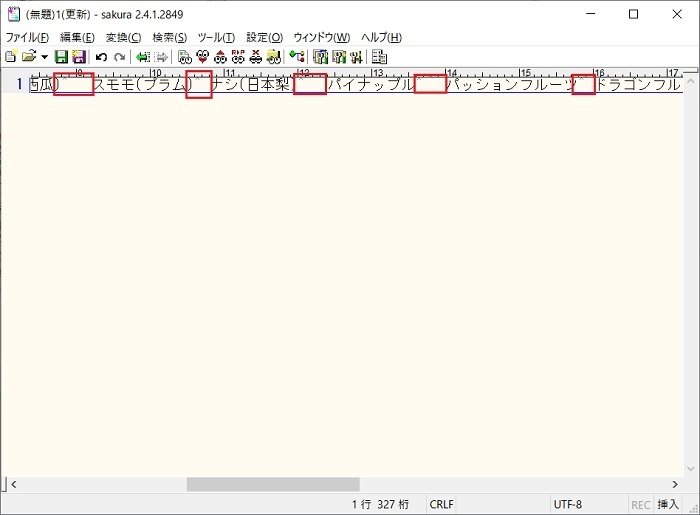The image size is (700, 515).
Task: Click the vertical scrollbar down arrow
Action: (x=691, y=469)
